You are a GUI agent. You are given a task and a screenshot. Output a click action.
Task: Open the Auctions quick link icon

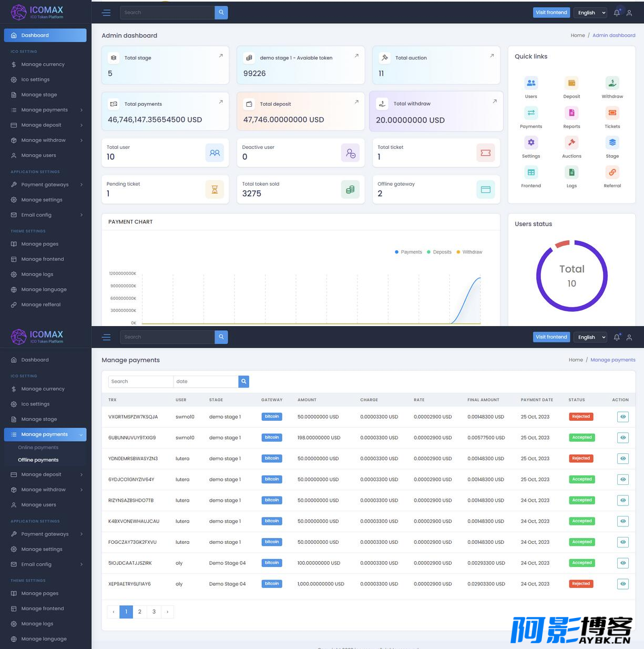tap(571, 143)
